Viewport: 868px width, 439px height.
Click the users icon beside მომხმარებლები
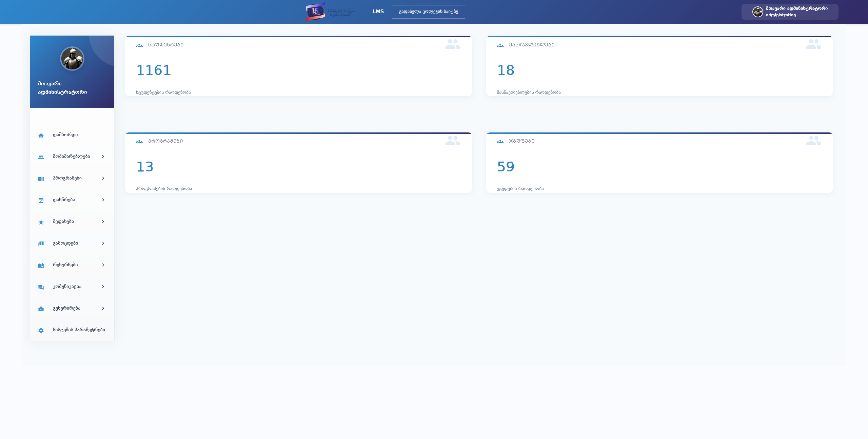(x=41, y=157)
